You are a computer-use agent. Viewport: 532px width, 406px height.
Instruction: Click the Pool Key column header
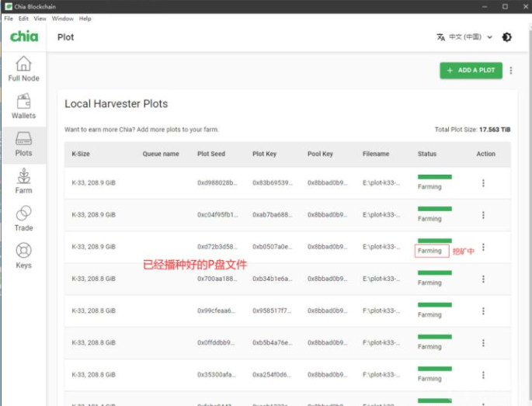click(x=320, y=154)
